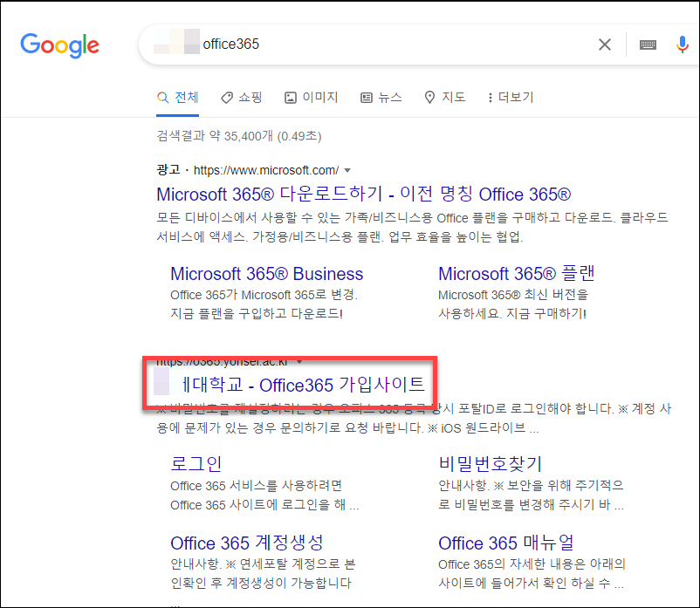Open the 더보기 menu
Viewport: 700px width, 608px height.
click(511, 97)
